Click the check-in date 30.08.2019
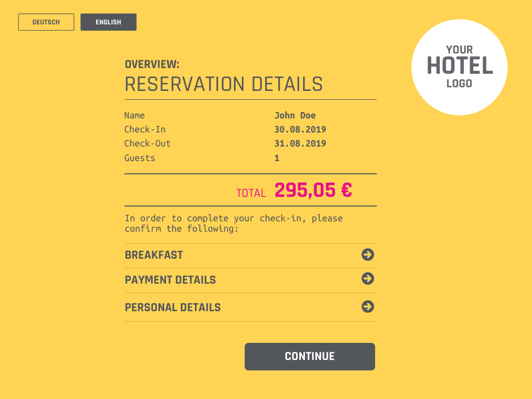Image resolution: width=532 pixels, height=399 pixels. [x=300, y=129]
